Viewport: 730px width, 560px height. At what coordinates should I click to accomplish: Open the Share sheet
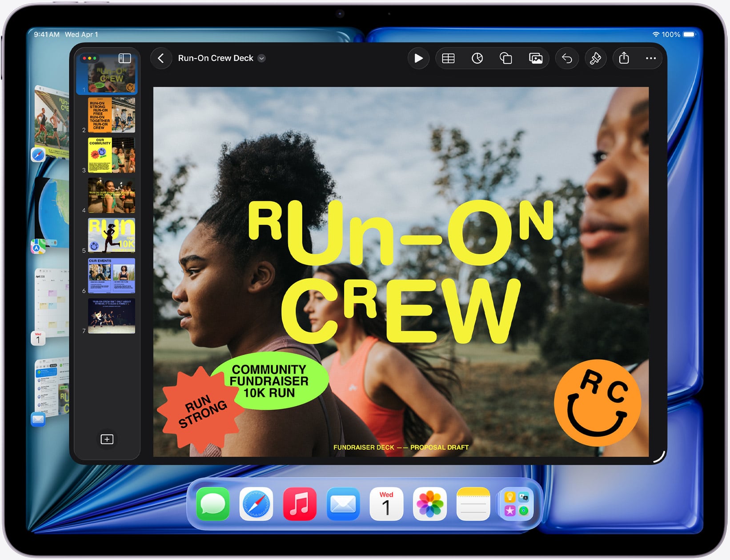click(625, 58)
